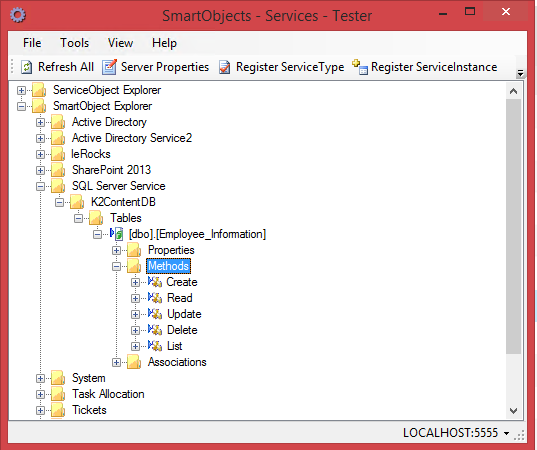Select the [dbo].[Employee_Information] tree item
This screenshot has width=537, height=450.
(197, 234)
